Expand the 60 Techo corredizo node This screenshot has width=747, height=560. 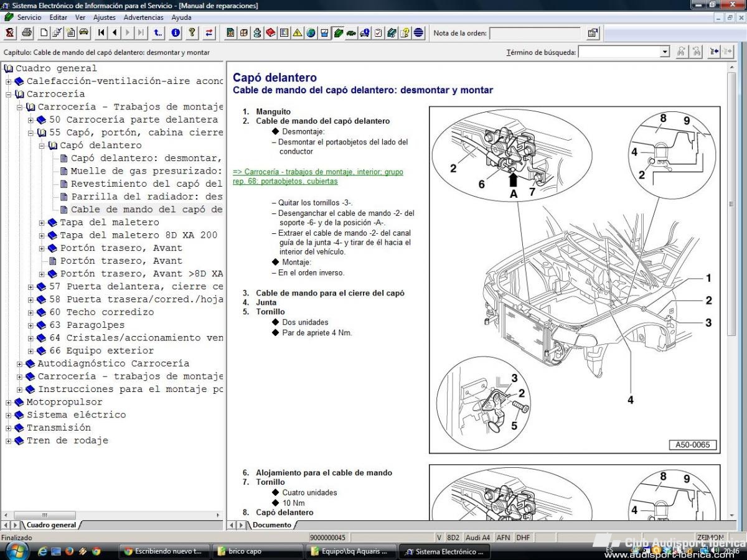coord(31,312)
